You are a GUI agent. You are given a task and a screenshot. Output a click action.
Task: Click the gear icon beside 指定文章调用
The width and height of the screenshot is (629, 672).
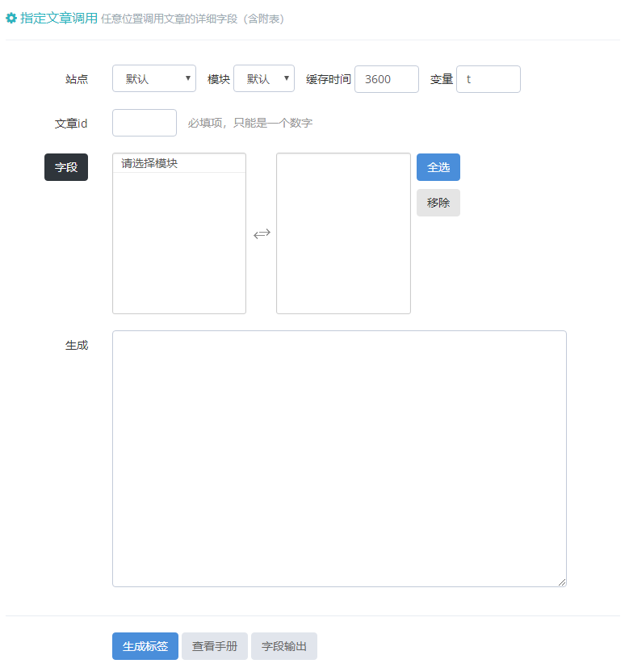point(11,19)
